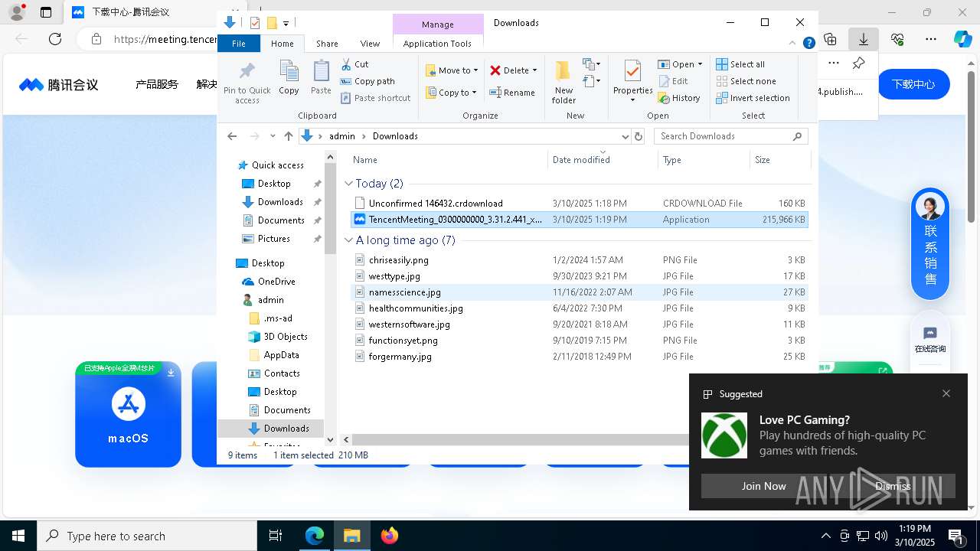Click the Pin to Quick access icon
This screenshot has height=551, width=980.
pos(247,83)
